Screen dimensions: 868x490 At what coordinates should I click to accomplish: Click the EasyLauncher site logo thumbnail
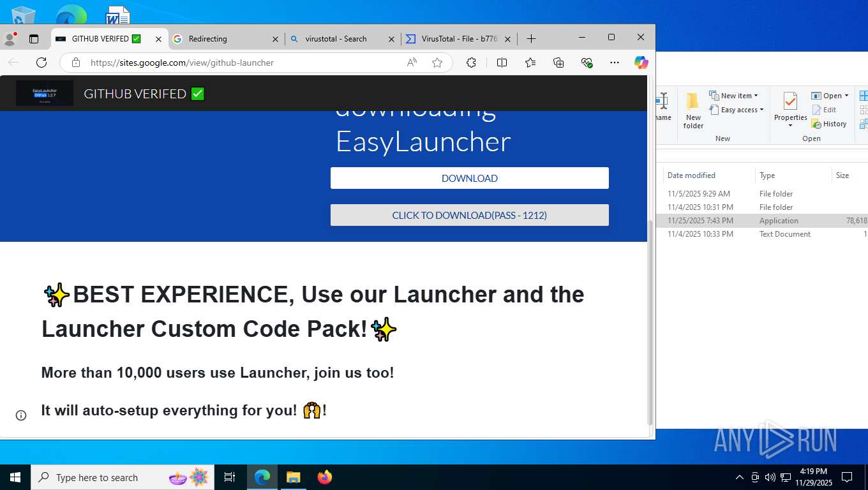[45, 93]
